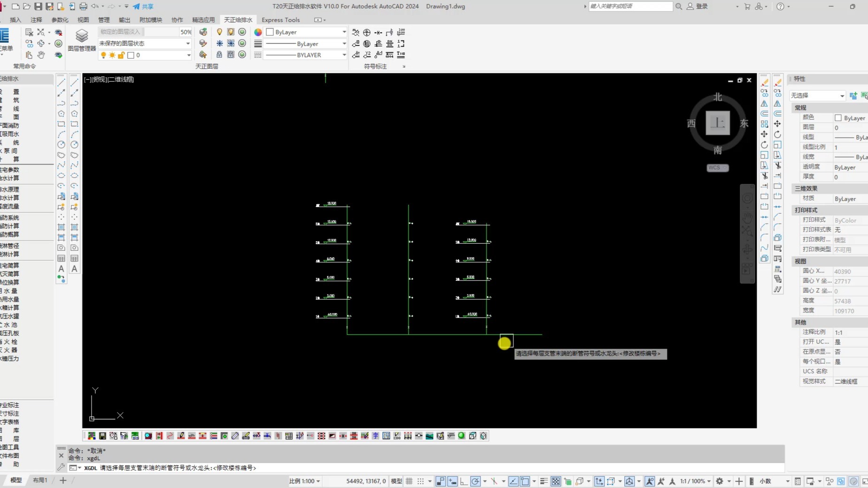Open the 住宅参数 entry in left menu
Image resolution: width=868 pixels, height=488 pixels.
point(10,170)
